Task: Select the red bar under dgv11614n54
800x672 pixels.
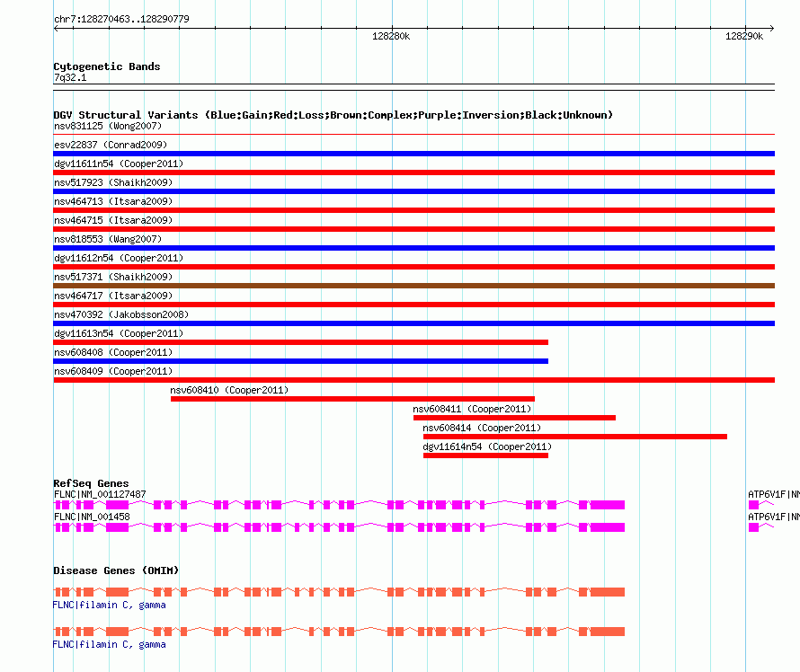Action: coord(485,455)
